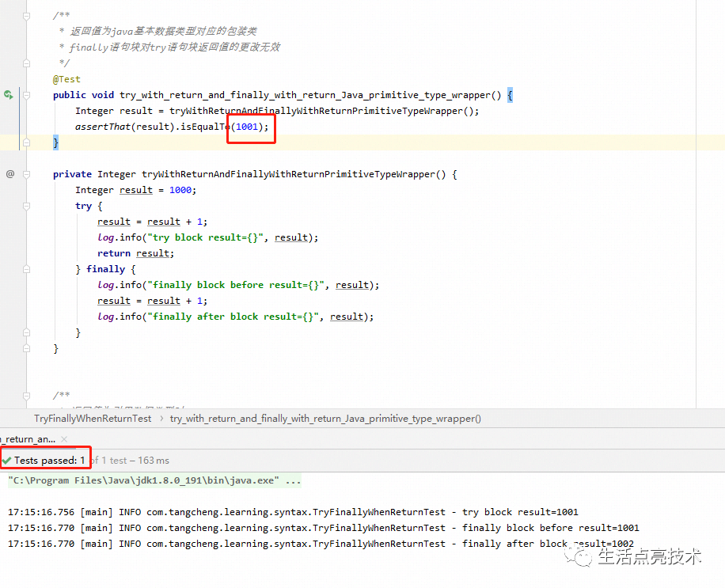This screenshot has height=588, width=725.
Task: Click the @ annotation gutter icon
Action: pos(10,174)
